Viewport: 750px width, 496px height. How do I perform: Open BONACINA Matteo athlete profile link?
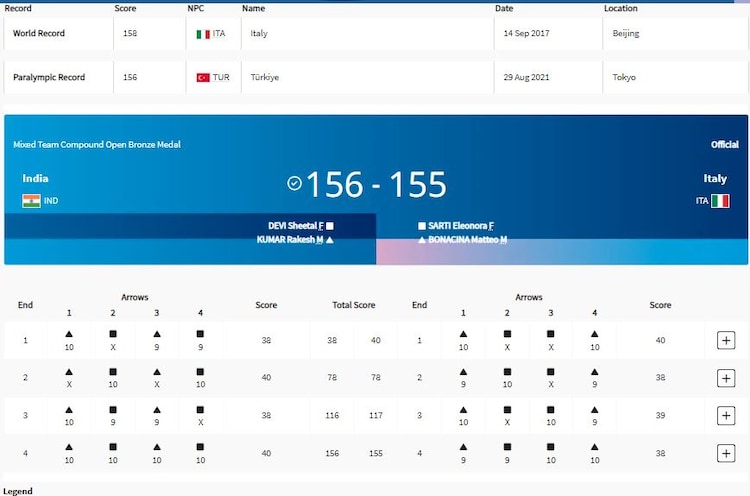(x=465, y=240)
